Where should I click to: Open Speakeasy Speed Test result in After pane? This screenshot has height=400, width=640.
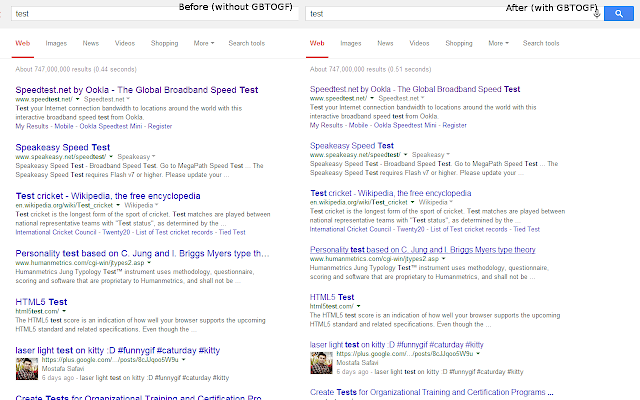351,146
